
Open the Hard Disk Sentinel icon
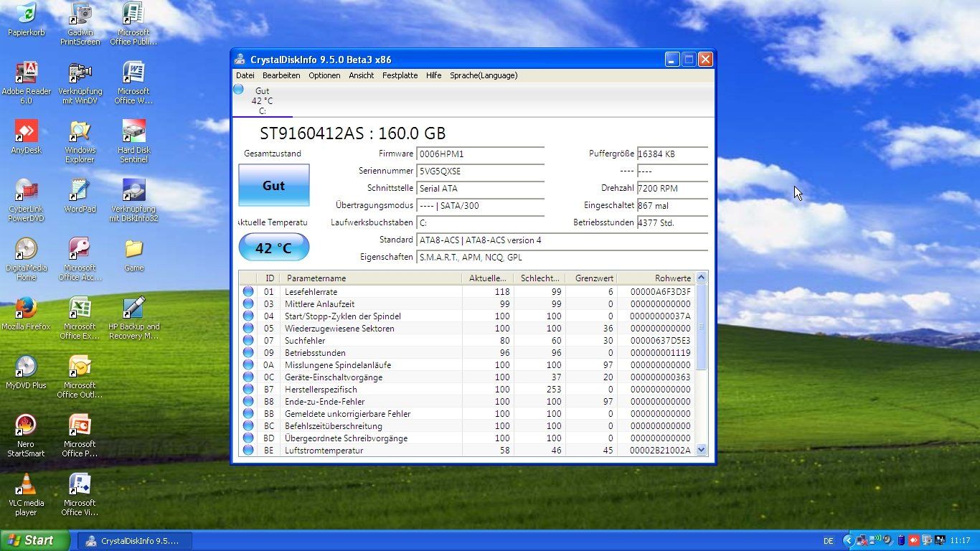tap(133, 142)
